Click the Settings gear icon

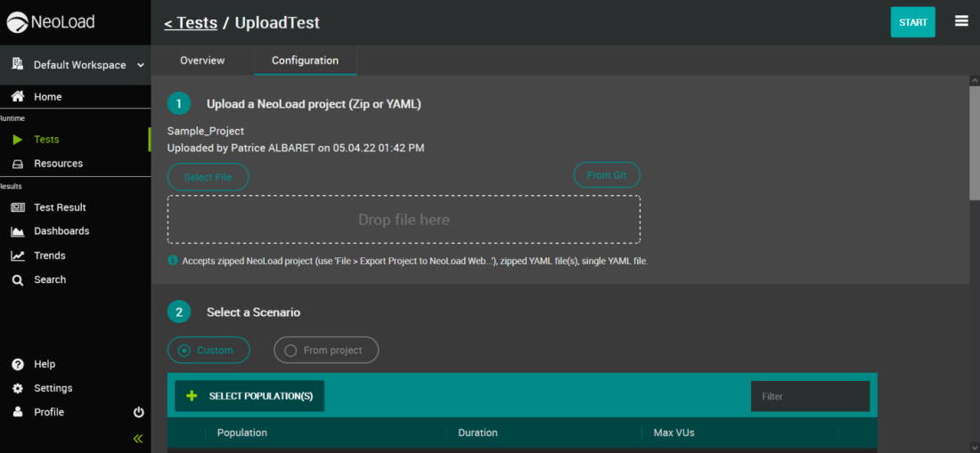pos(17,388)
